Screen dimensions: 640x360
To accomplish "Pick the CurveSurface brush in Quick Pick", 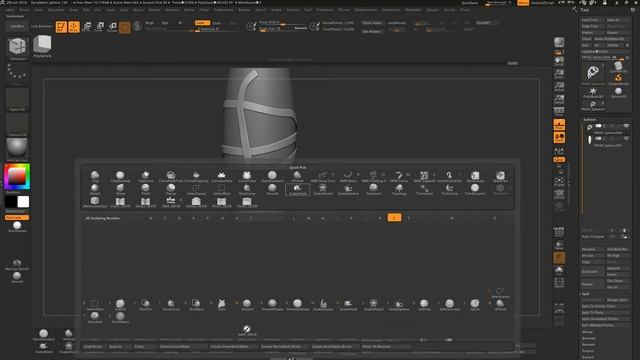I will click(221, 176).
